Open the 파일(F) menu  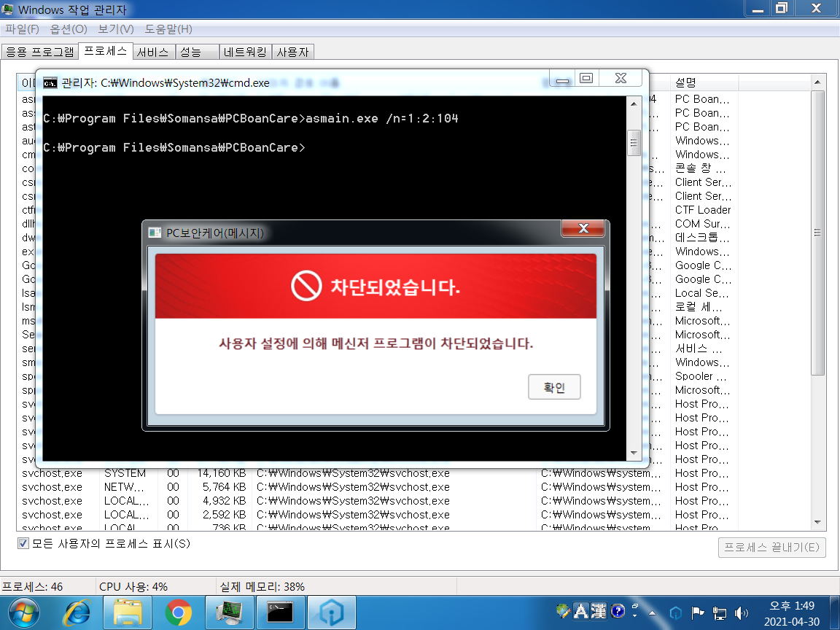(x=22, y=29)
